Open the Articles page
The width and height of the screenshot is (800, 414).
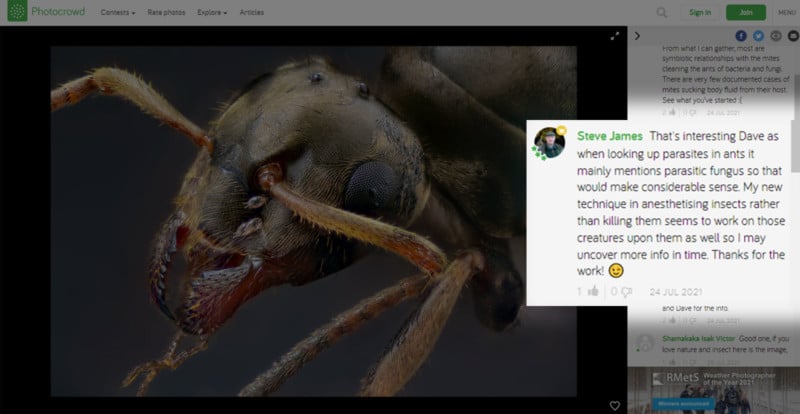click(252, 13)
